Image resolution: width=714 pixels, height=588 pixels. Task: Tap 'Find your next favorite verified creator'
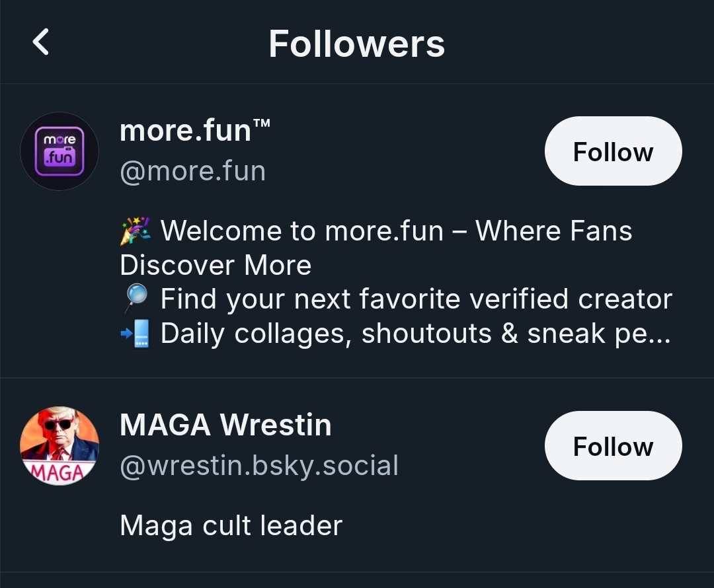(416, 299)
